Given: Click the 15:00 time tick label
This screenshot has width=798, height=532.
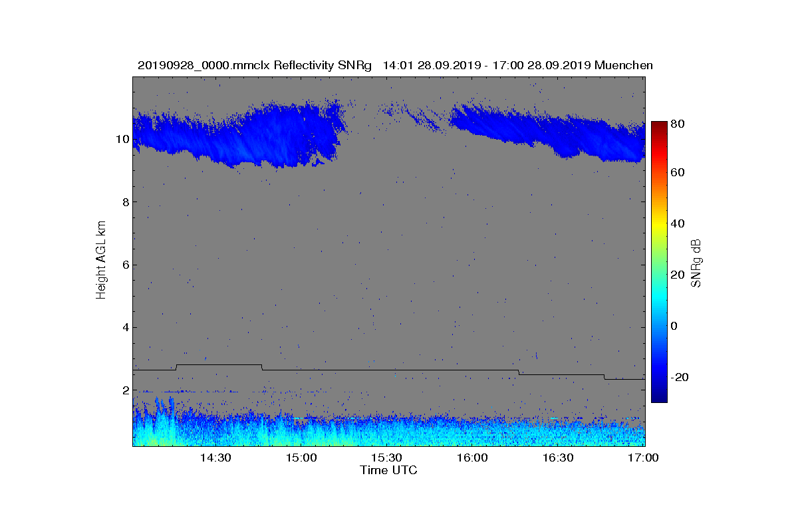Looking at the screenshot, I should point(301,458).
